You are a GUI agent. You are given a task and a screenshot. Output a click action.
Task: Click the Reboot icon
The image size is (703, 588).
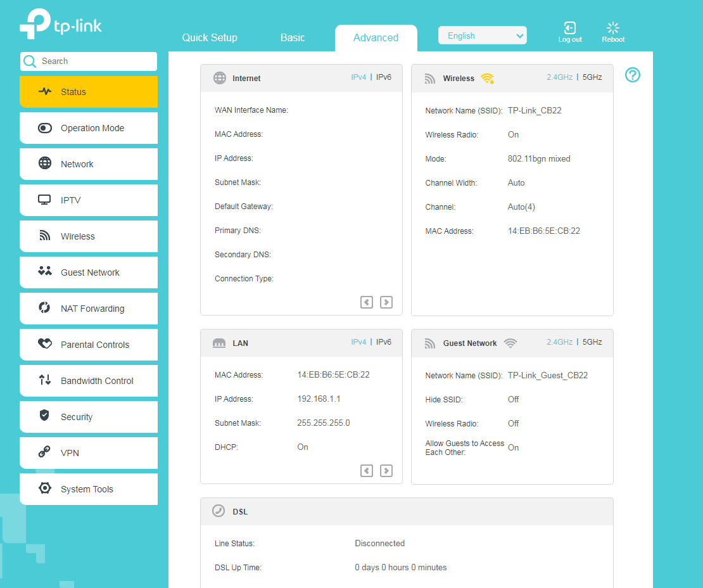[613, 28]
